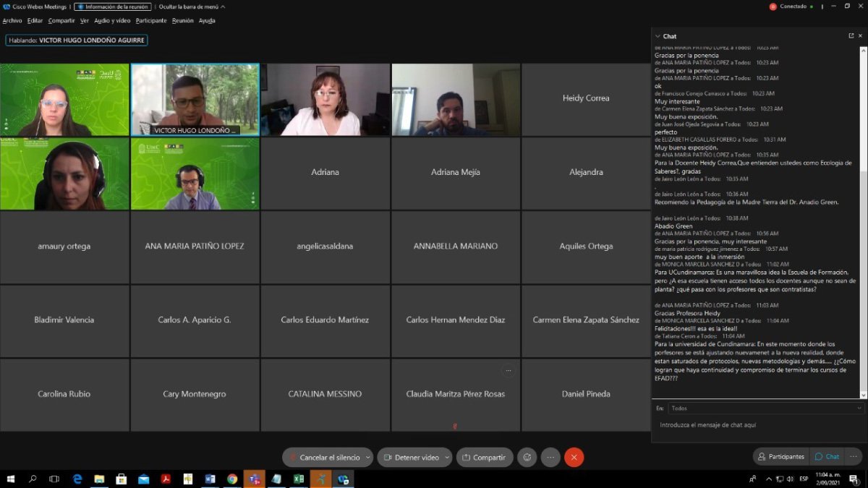Open Adobe Acrobat from the taskbar
Image resolution: width=868 pixels, height=488 pixels.
coord(166,479)
